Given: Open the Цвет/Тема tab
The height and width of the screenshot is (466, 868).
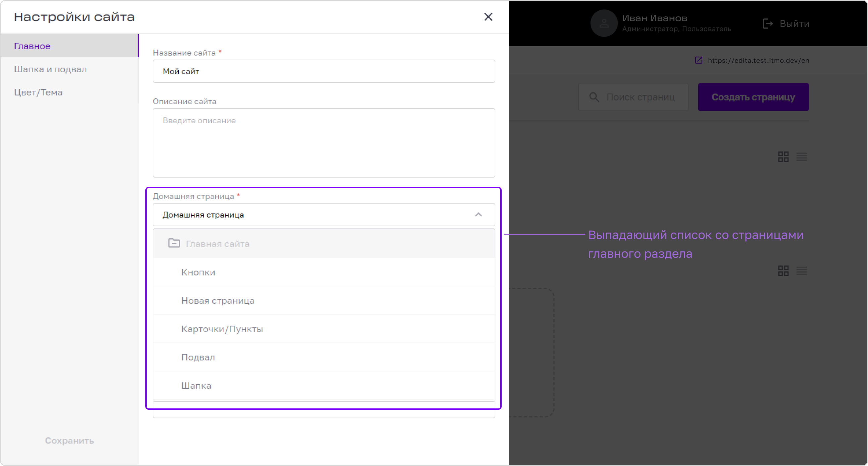Looking at the screenshot, I should click(x=69, y=92).
